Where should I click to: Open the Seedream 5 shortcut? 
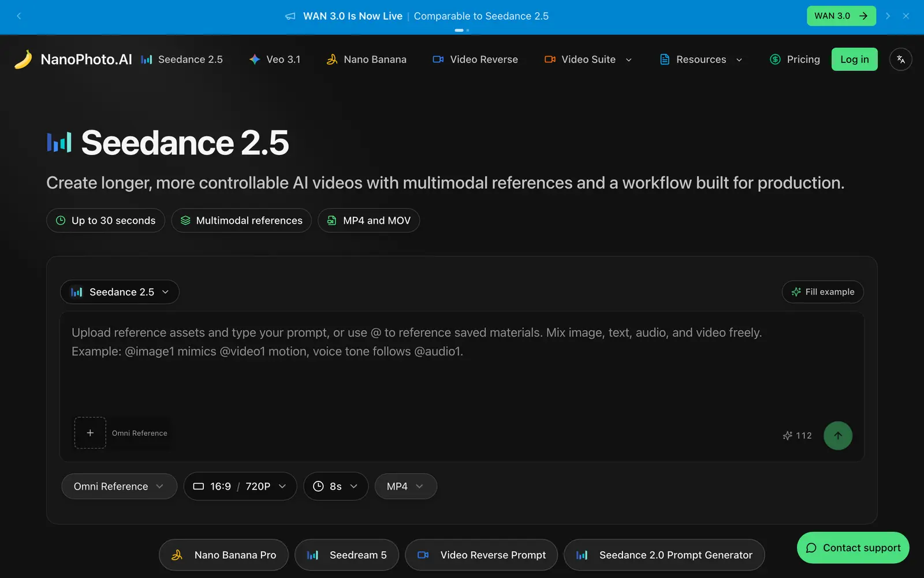pyautogui.click(x=346, y=555)
